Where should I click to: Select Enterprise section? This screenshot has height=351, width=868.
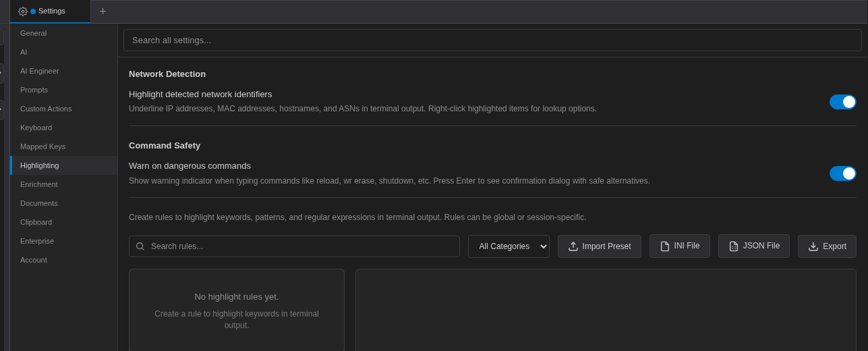(64, 241)
